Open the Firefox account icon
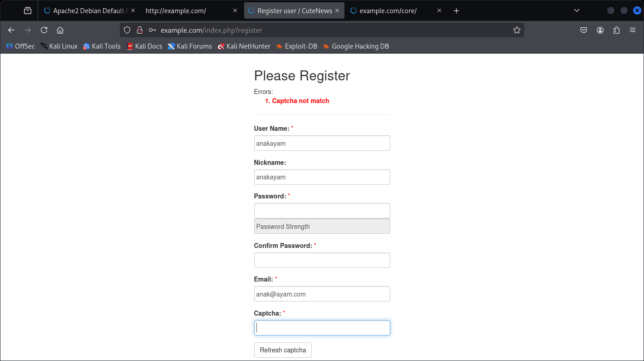The height and width of the screenshot is (361, 644). (600, 30)
